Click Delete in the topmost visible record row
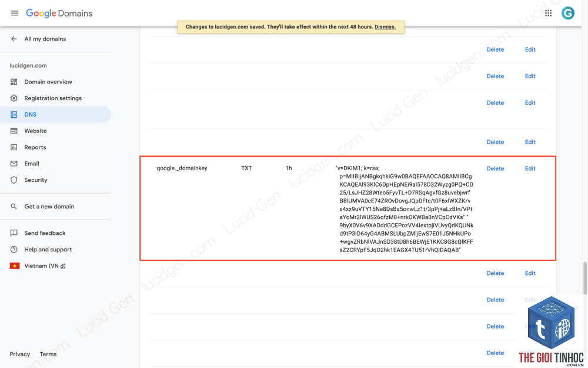This screenshot has height=368, width=588. pyautogui.click(x=495, y=49)
